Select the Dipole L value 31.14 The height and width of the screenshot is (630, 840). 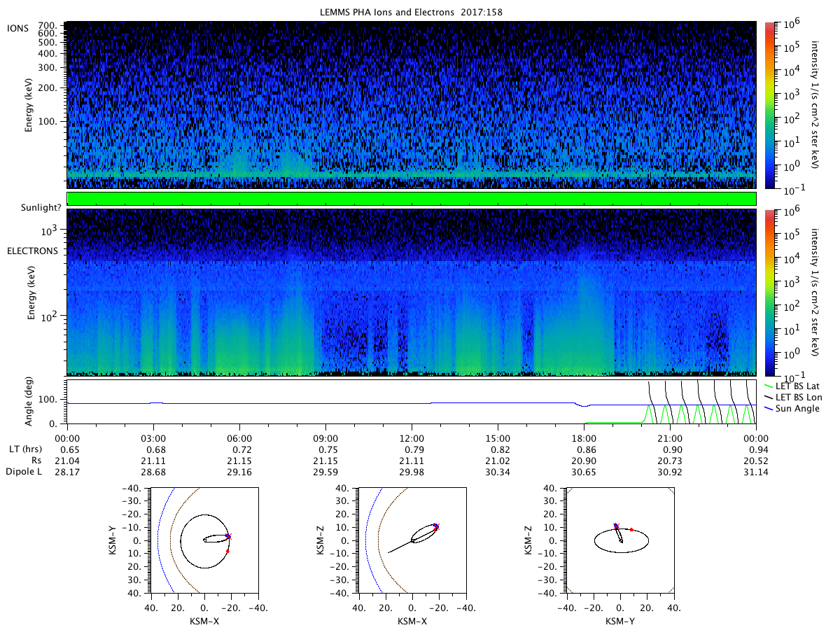tap(756, 472)
